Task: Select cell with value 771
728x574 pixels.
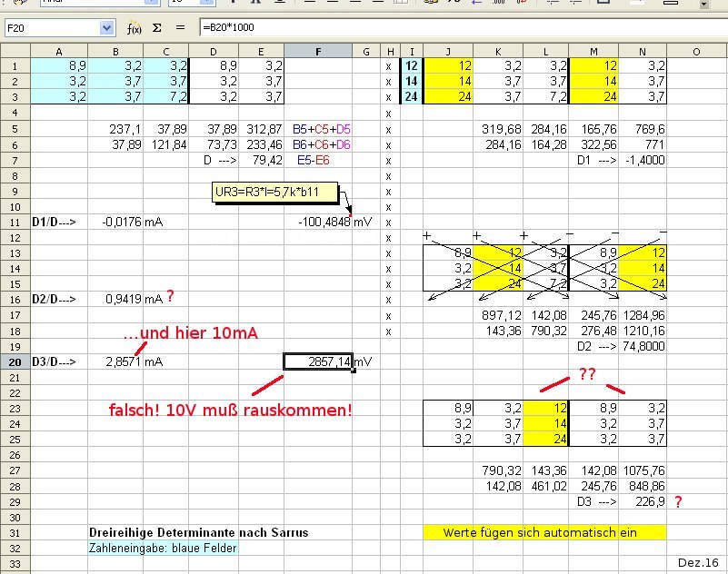Action: click(643, 144)
